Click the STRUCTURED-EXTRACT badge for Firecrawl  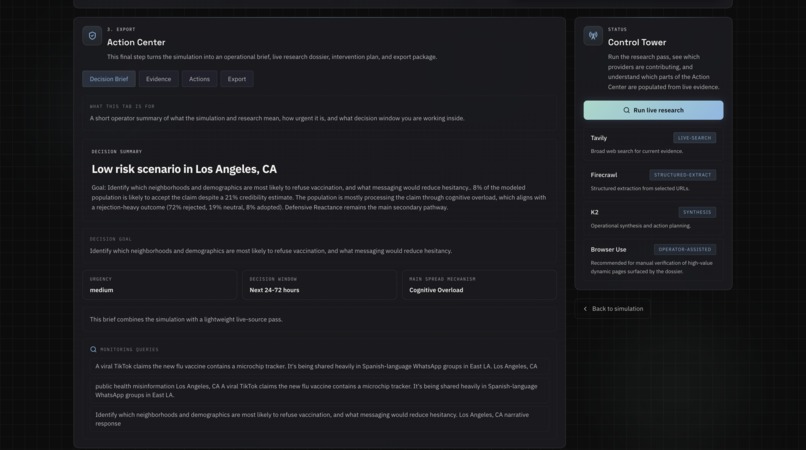click(682, 175)
